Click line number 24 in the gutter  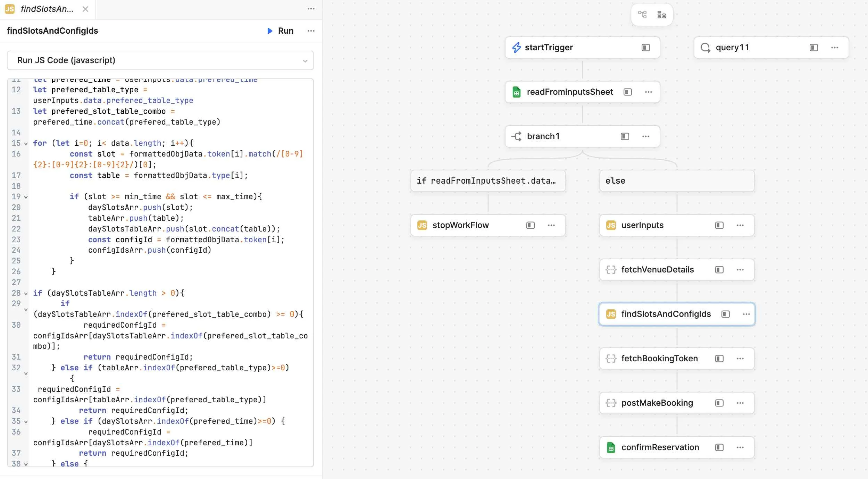pos(16,250)
